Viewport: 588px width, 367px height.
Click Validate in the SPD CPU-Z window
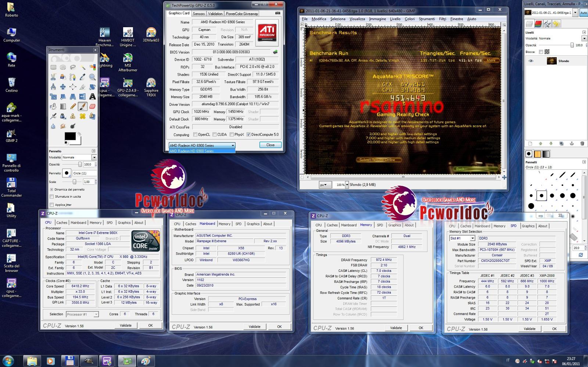point(530,329)
